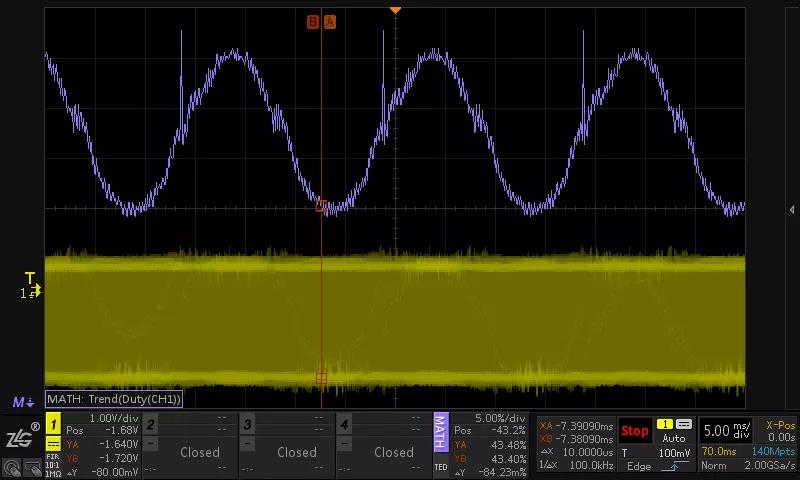Viewport: 800px width, 480px height.
Task: Toggle channel 2 on
Action: (x=151, y=425)
